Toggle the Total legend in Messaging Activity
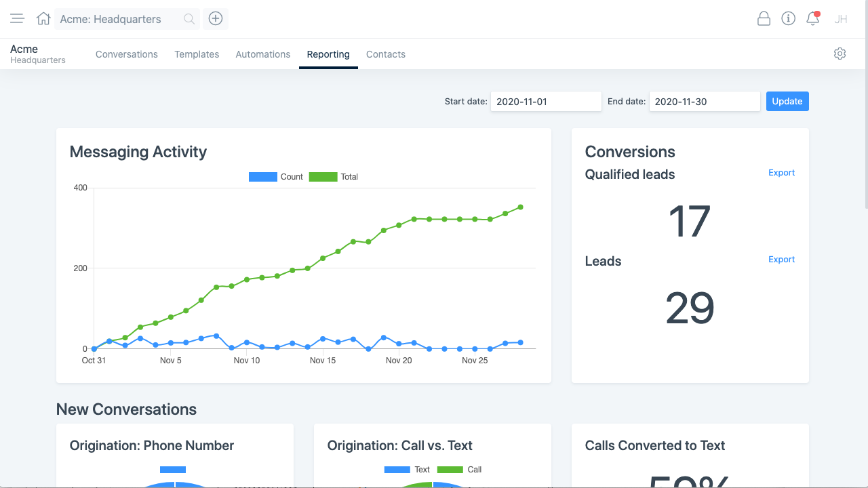The height and width of the screenshot is (488, 868). point(334,177)
